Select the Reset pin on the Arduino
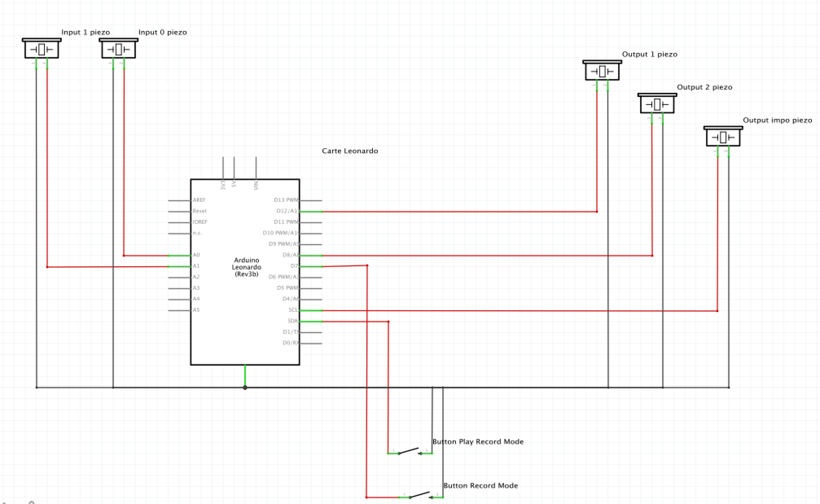Viewport: 820px width, 504px height. (180, 212)
